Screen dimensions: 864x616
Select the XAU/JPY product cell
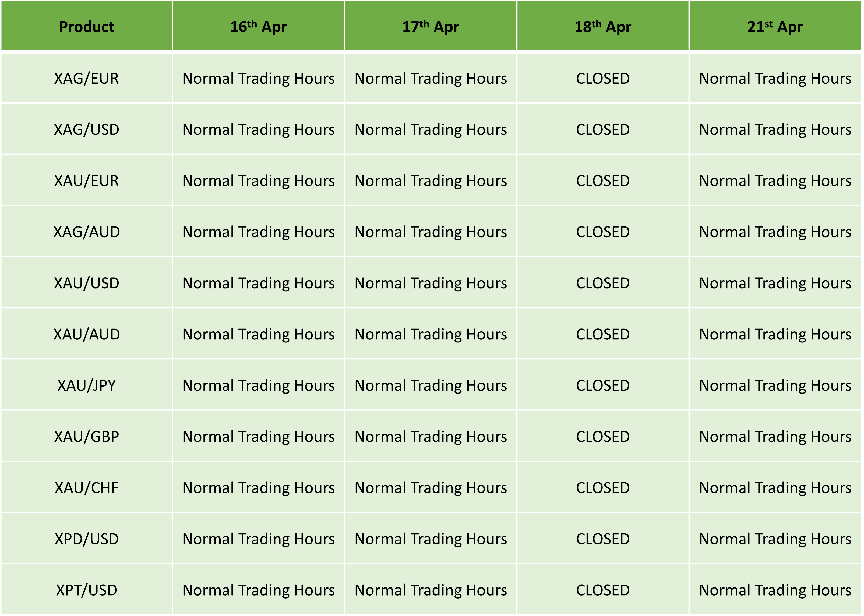click(x=87, y=385)
